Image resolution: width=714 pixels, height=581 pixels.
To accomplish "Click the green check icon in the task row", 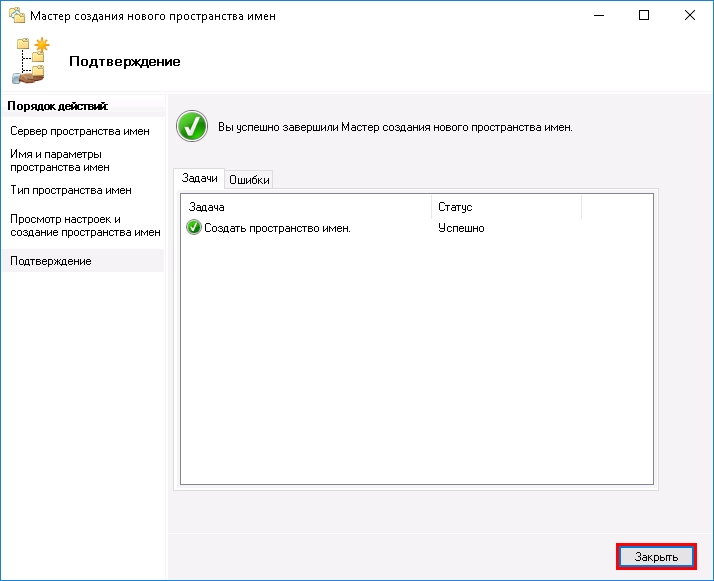I will coord(194,228).
